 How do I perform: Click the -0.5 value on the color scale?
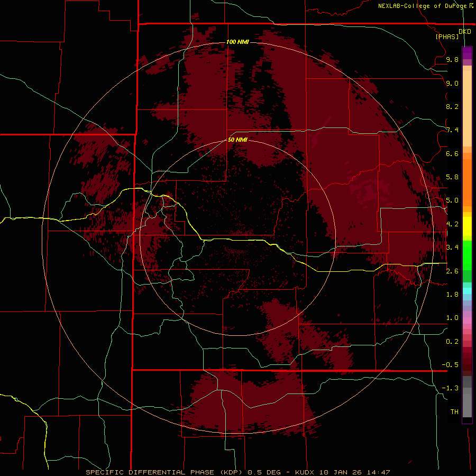450,364
